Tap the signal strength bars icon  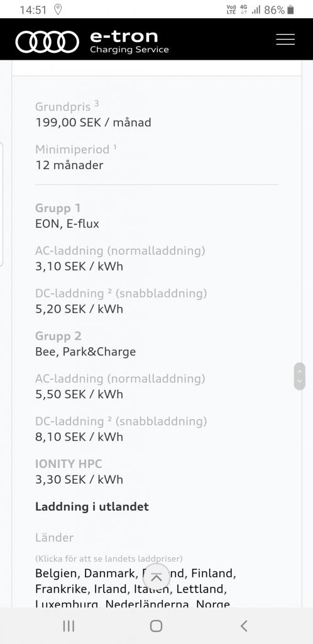256,10
